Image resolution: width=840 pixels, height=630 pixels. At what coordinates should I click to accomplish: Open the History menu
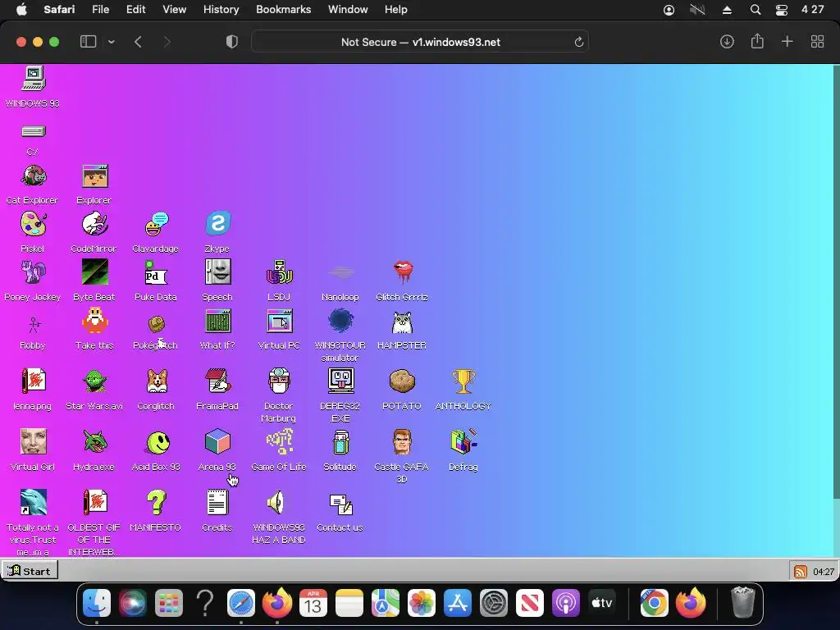pos(221,10)
